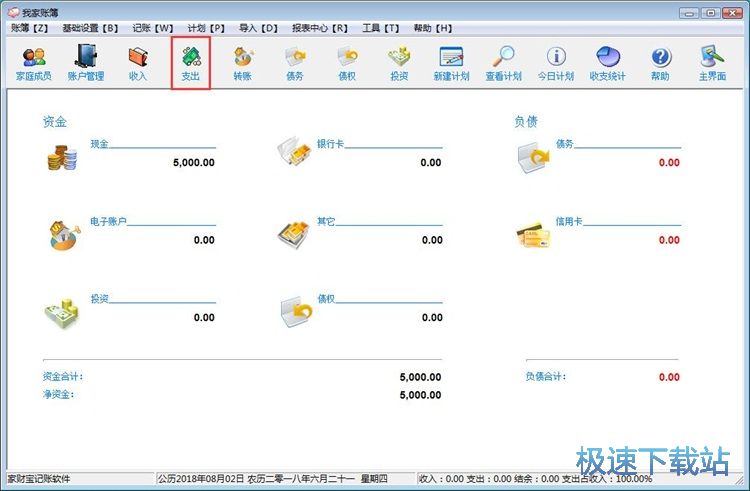The width and height of the screenshot is (750, 491).
Task: Maximize the 我家账簿 window
Action: tap(711, 13)
